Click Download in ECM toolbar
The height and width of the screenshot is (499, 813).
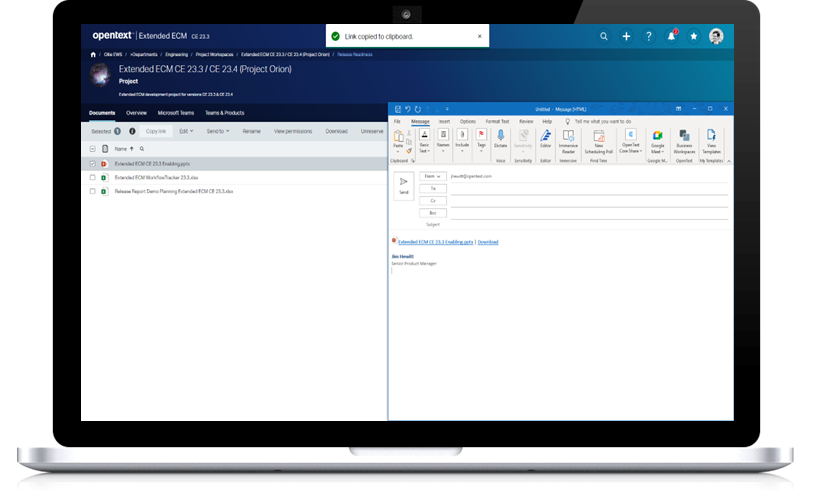click(337, 131)
